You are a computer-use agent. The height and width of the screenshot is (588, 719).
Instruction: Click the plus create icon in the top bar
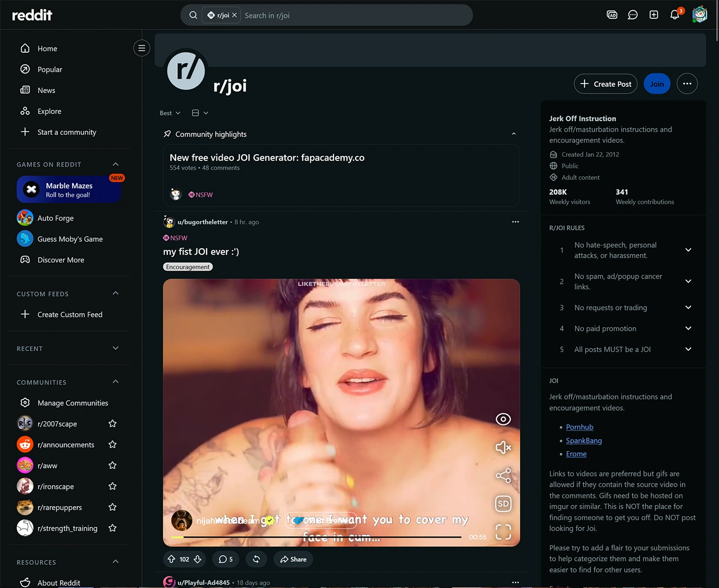[x=654, y=15]
